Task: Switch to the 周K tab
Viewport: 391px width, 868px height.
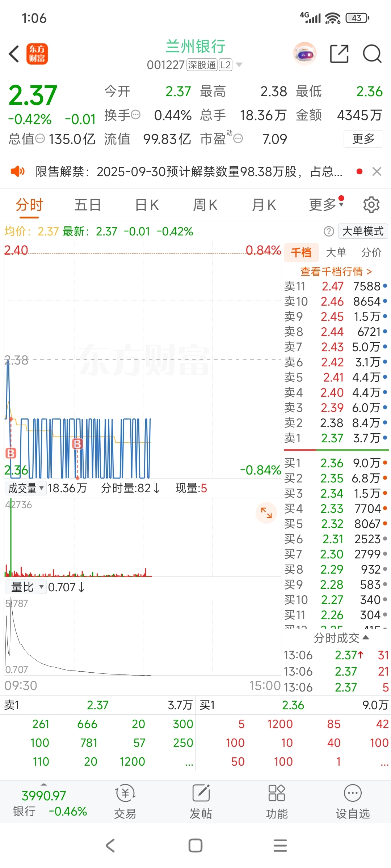Action: coord(205,205)
